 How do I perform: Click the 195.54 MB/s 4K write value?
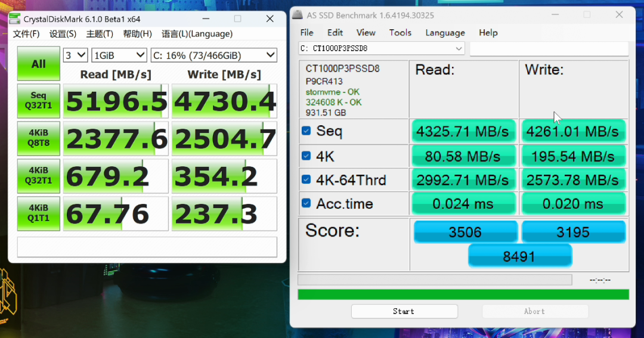(x=573, y=156)
